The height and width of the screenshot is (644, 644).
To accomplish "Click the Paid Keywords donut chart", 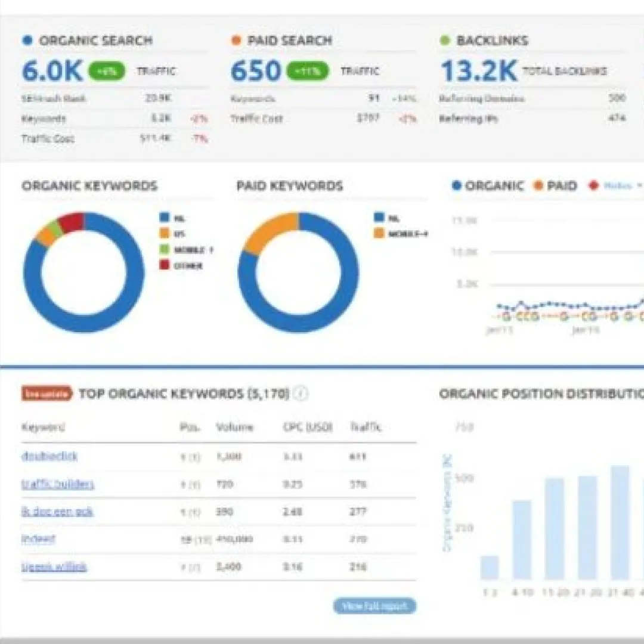I will [299, 273].
